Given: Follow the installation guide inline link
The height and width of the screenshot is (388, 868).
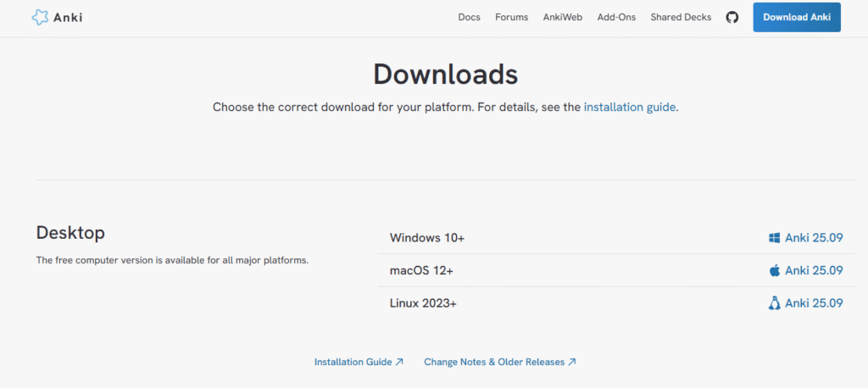Looking at the screenshot, I should 630,107.
